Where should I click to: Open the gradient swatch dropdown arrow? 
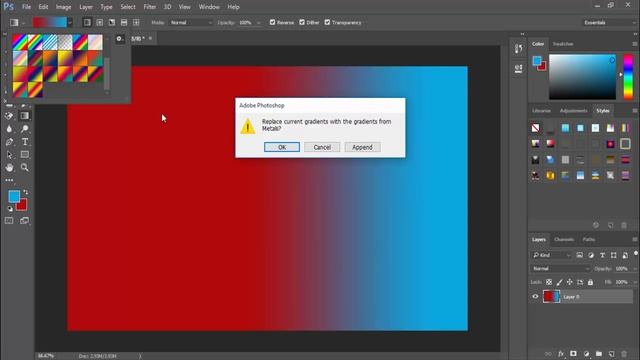click(x=70, y=22)
